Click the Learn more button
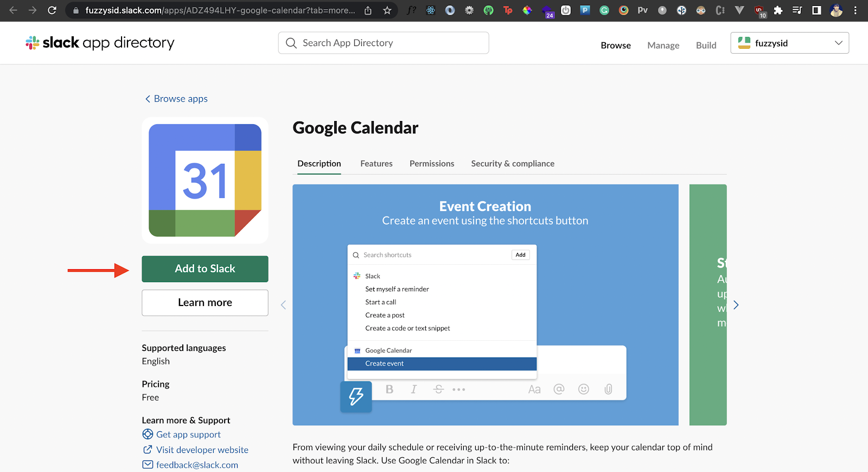 (x=205, y=303)
